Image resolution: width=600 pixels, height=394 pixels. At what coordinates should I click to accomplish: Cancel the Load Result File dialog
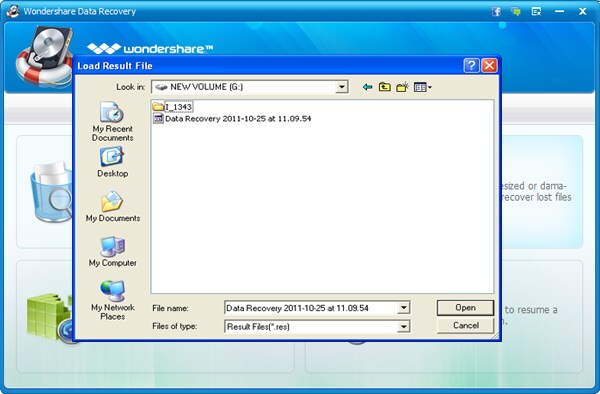[x=465, y=326]
